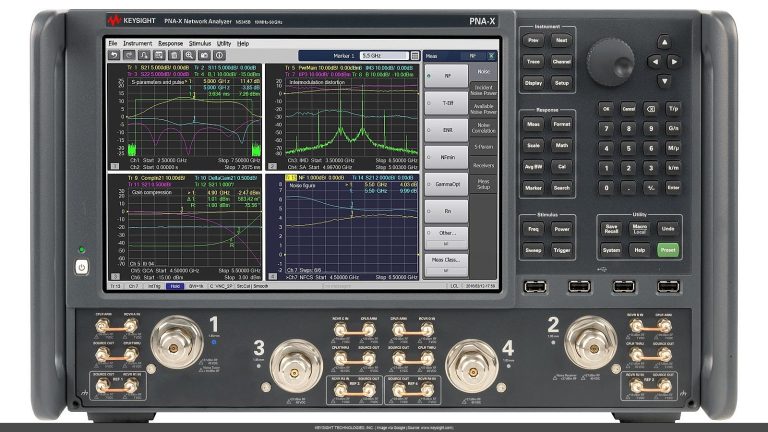Click the Hold indicator in the status bar
768x432 pixels.
click(175, 286)
